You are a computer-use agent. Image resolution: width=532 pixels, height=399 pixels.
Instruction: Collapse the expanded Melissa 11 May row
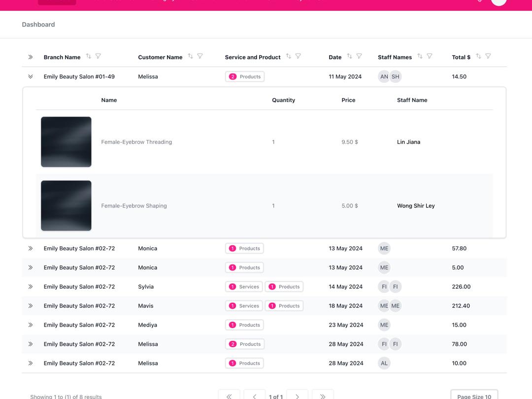tap(31, 77)
